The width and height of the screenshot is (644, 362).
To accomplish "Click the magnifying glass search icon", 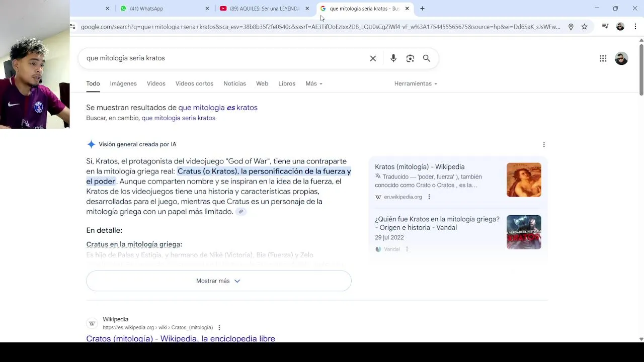I will point(427,58).
